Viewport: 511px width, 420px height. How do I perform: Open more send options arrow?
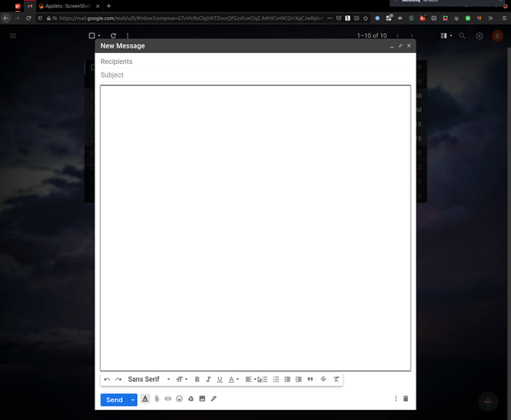(133, 400)
